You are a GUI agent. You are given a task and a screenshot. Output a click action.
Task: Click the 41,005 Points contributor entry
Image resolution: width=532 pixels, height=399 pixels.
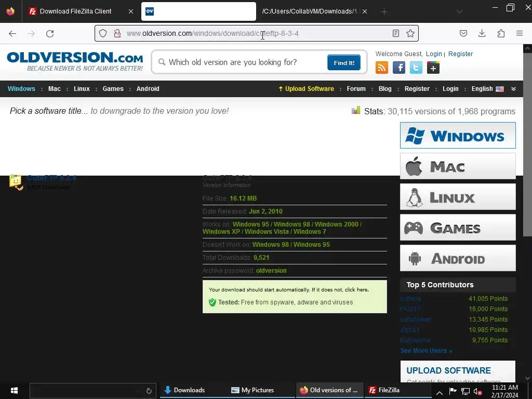coord(488,299)
